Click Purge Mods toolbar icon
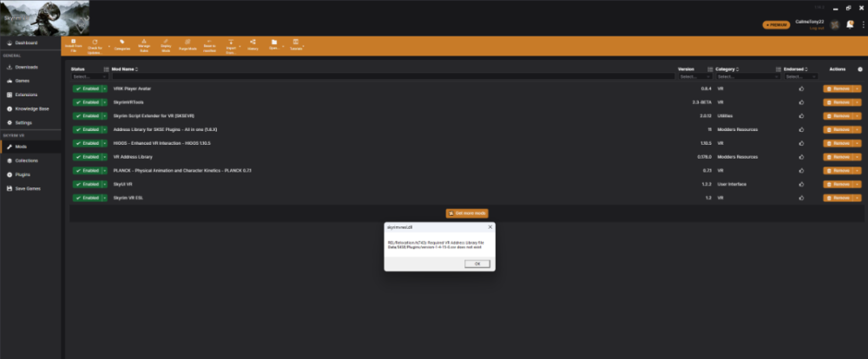Screen dimensions: 868x359 187,46
